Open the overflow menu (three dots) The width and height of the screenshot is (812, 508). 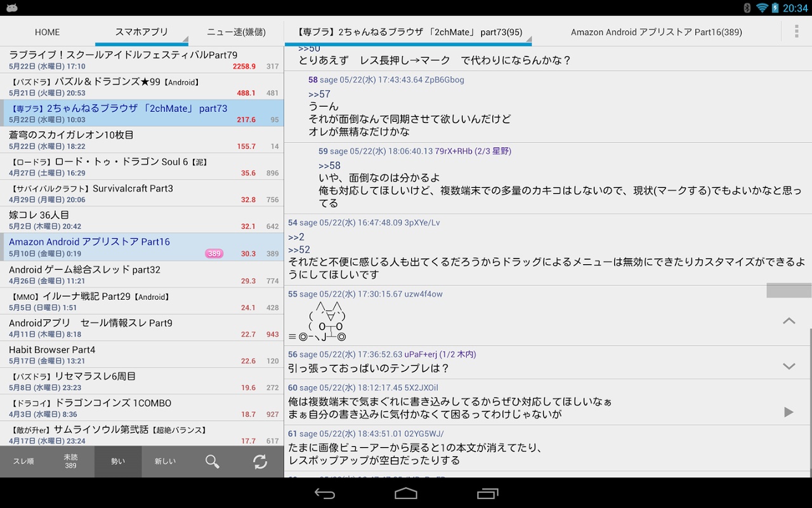pyautogui.click(x=797, y=32)
